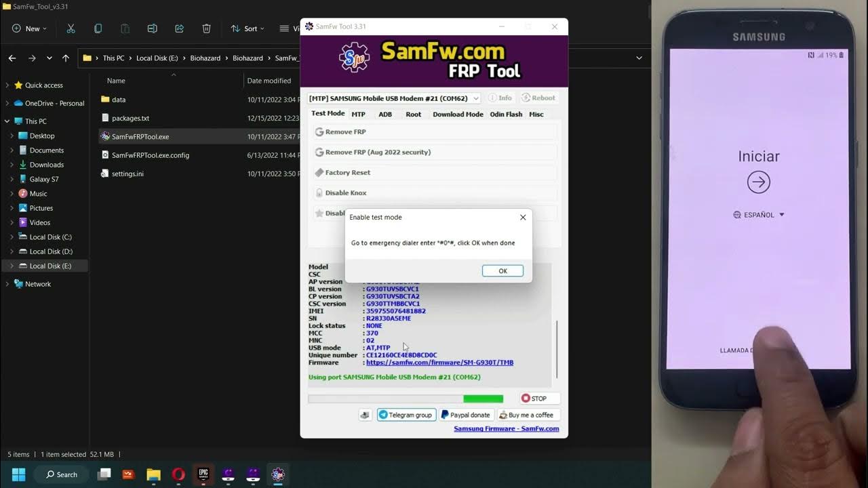Image resolution: width=868 pixels, height=488 pixels.
Task: Open Downloads in the navigation pane
Action: (x=46, y=165)
